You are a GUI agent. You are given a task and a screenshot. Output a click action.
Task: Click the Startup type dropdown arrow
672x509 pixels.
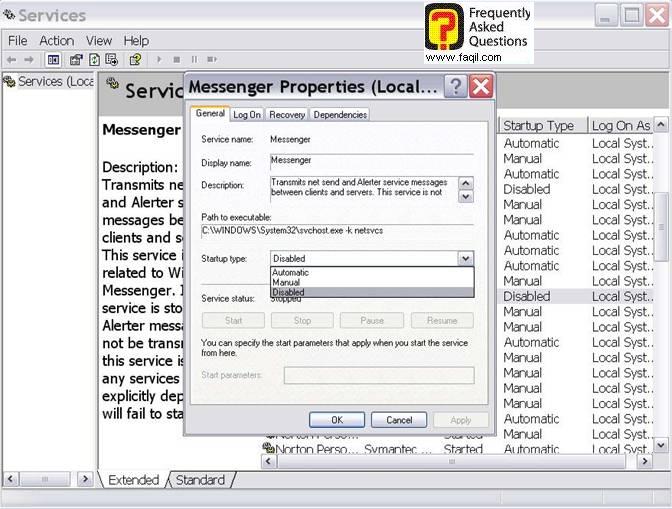465,259
